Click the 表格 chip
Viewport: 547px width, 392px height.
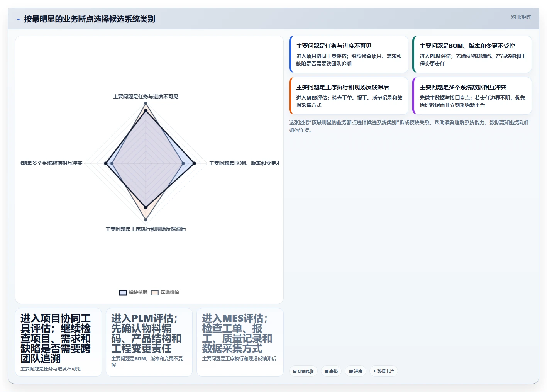pyautogui.click(x=331, y=371)
